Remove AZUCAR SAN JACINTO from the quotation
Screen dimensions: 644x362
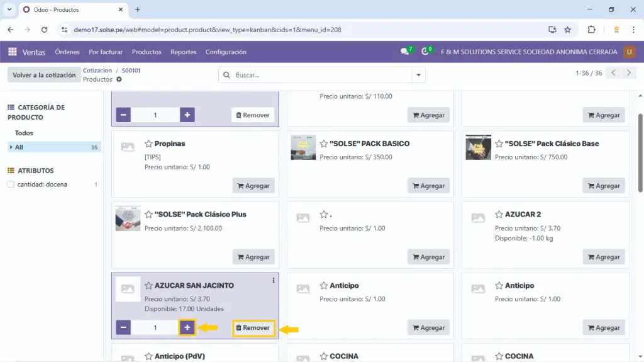click(x=253, y=328)
